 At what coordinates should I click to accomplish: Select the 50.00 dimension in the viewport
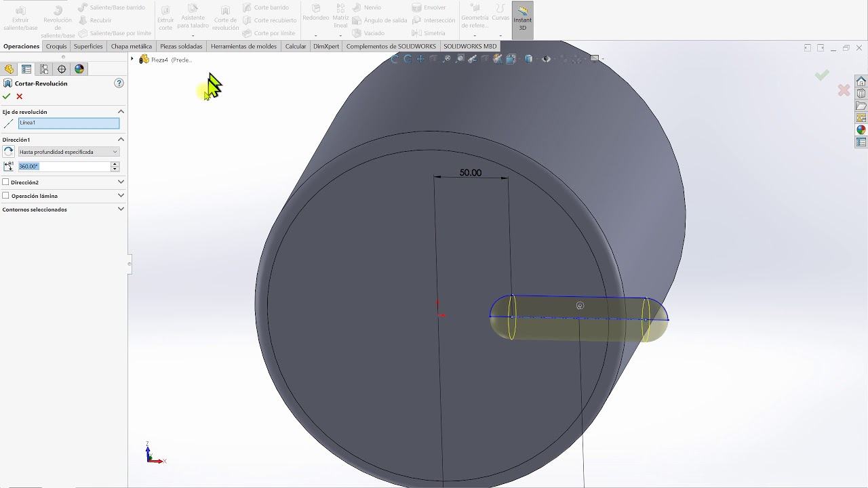(x=470, y=173)
